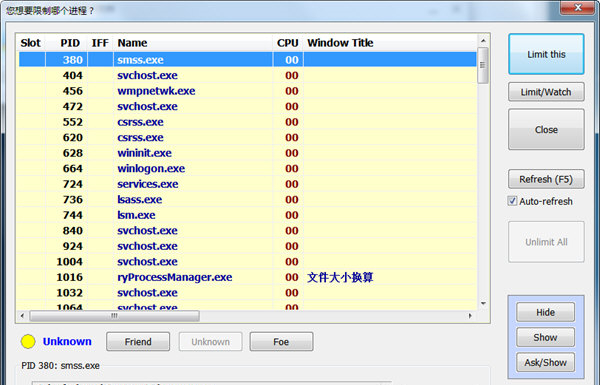Close the process selection dialog
This screenshot has height=385, width=600.
tap(546, 129)
